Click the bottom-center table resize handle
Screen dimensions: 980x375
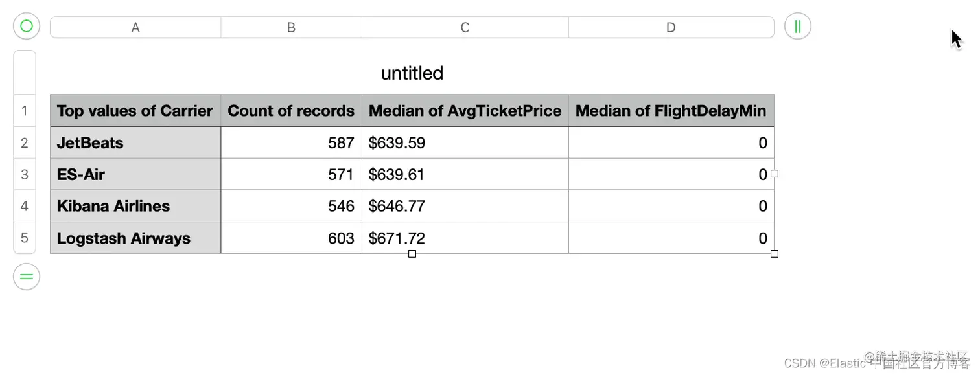[412, 254]
